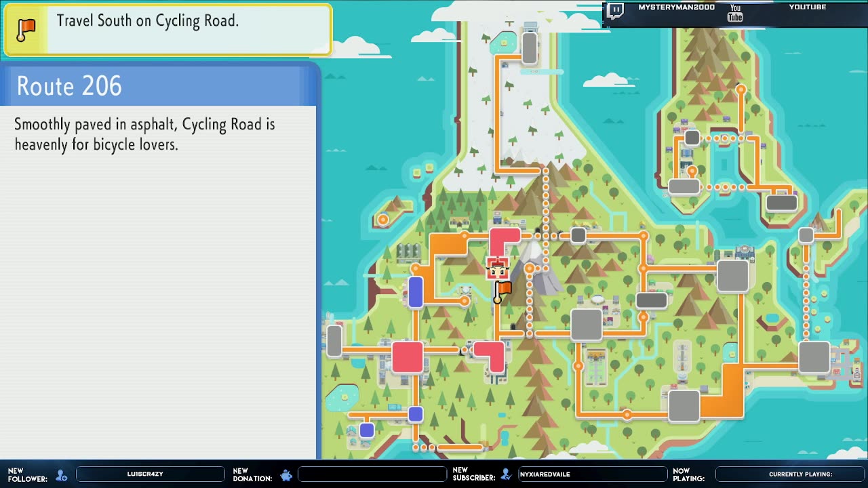
Task: Click the 'NEW FOLLOWER:' label
Action: (x=27, y=474)
